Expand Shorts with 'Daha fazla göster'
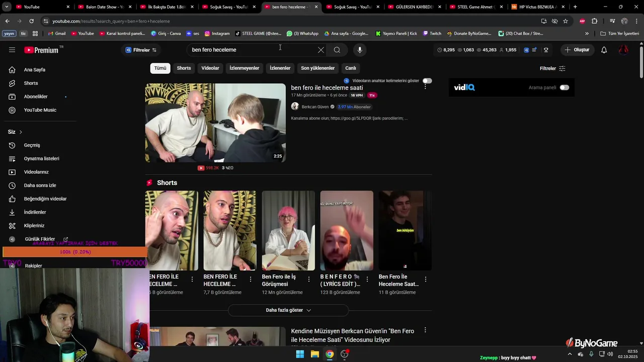644x362 pixels. 288,310
